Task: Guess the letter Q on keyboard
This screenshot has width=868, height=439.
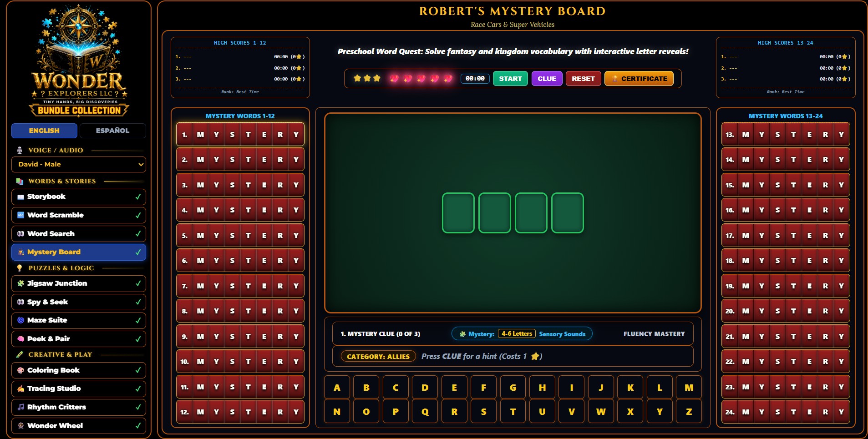Action: pyautogui.click(x=425, y=412)
